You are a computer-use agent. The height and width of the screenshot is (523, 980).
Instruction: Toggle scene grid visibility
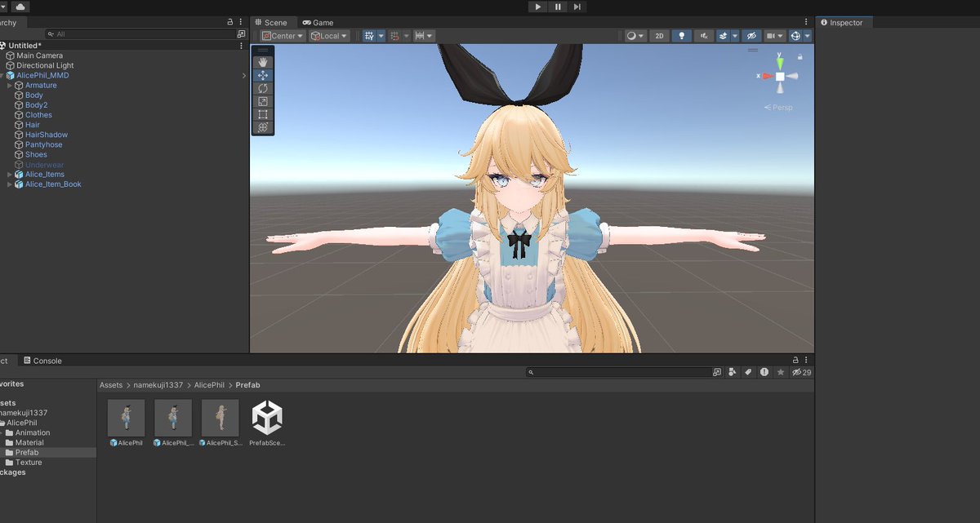click(369, 36)
